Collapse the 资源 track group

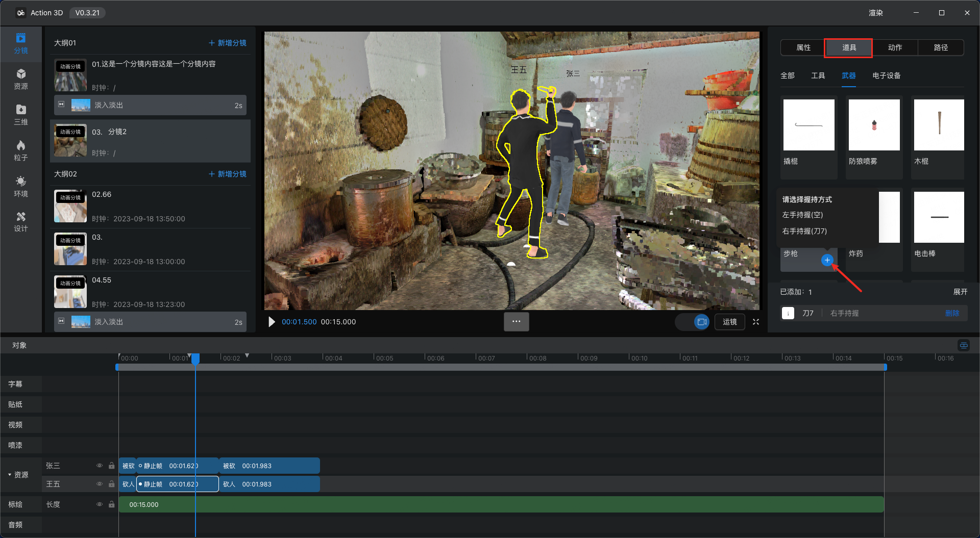pyautogui.click(x=10, y=475)
